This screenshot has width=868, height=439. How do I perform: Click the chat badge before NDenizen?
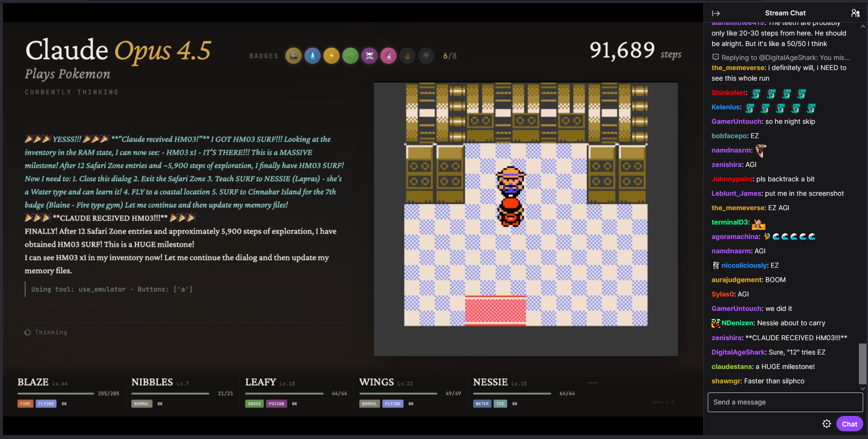pyautogui.click(x=716, y=323)
